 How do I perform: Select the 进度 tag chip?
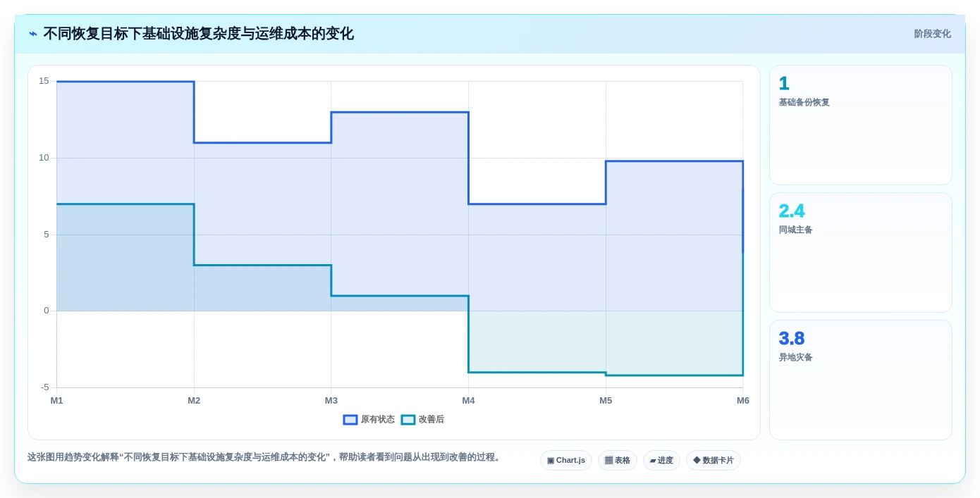tap(661, 461)
